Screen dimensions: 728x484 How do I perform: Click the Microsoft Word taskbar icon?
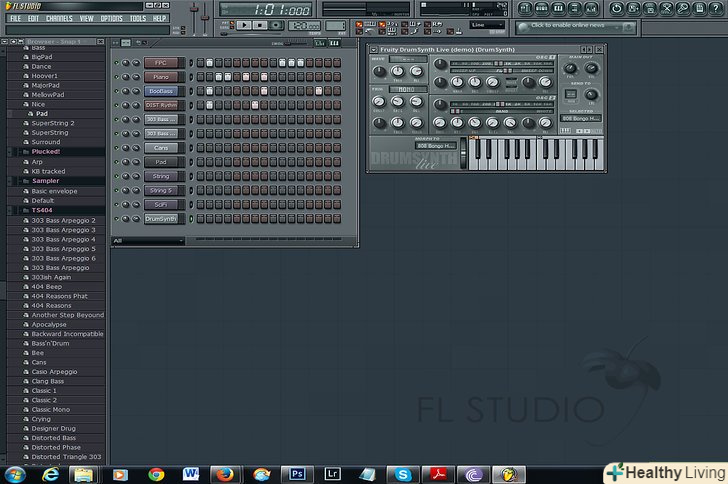(x=191, y=474)
